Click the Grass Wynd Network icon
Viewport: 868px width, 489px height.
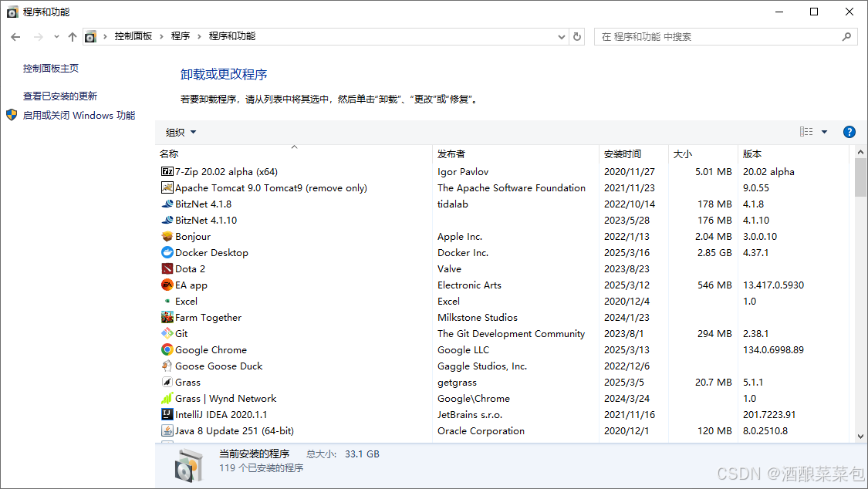(x=167, y=398)
